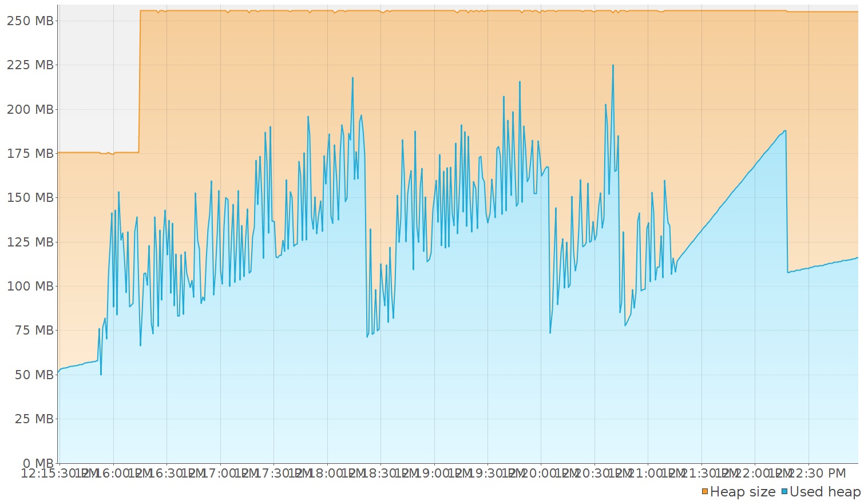The image size is (868, 501).
Task: Click the orange Heap size legend swatch
Action: (705, 491)
